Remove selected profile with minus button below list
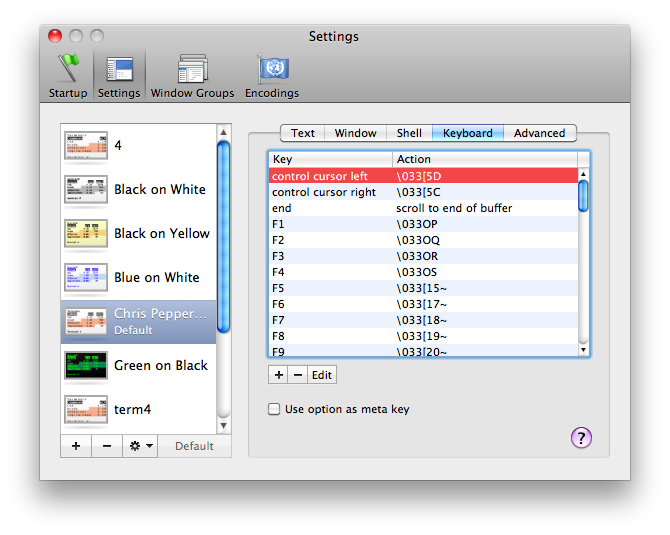The height and width of the screenshot is (535, 670). point(107,446)
